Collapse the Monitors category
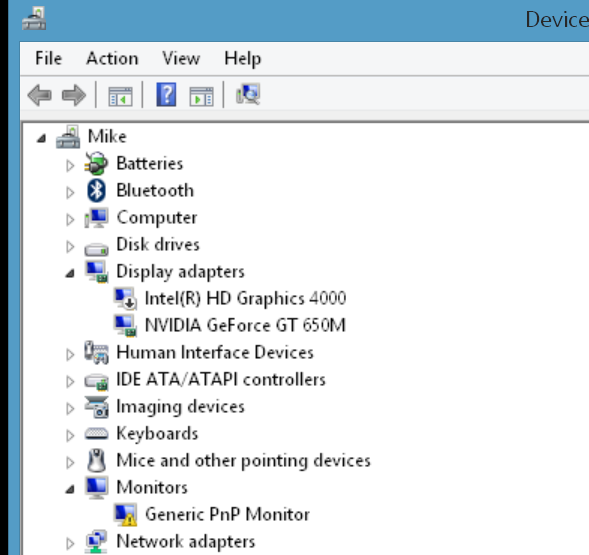This screenshot has height=555, width=589. point(70,489)
